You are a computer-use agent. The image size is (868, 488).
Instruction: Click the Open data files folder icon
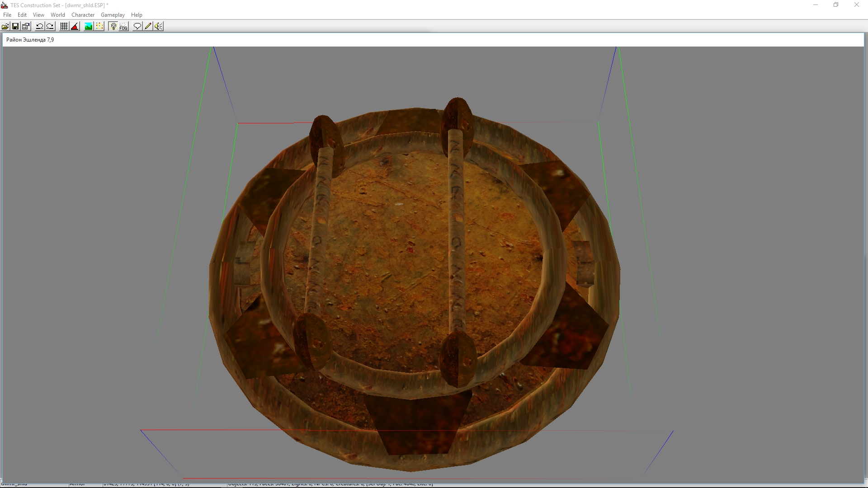pos(5,26)
